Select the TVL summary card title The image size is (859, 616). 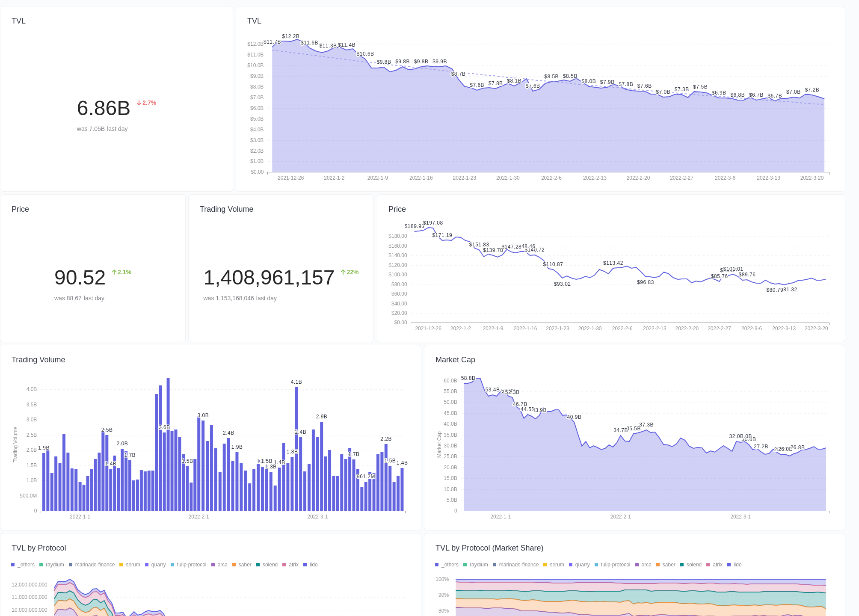click(x=18, y=21)
